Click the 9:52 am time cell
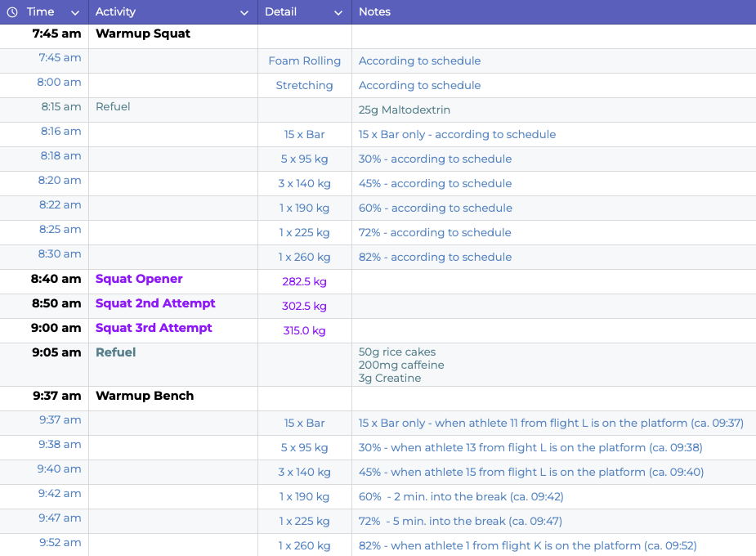This screenshot has height=556, width=756. (44, 545)
